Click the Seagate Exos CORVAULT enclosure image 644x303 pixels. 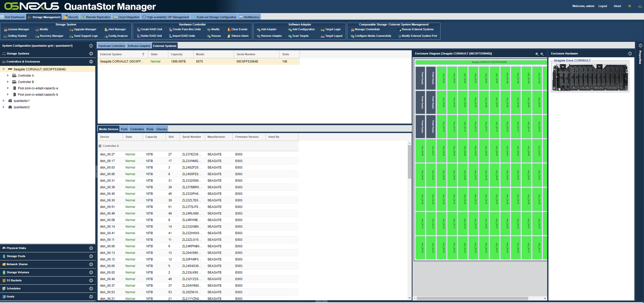tap(590, 77)
